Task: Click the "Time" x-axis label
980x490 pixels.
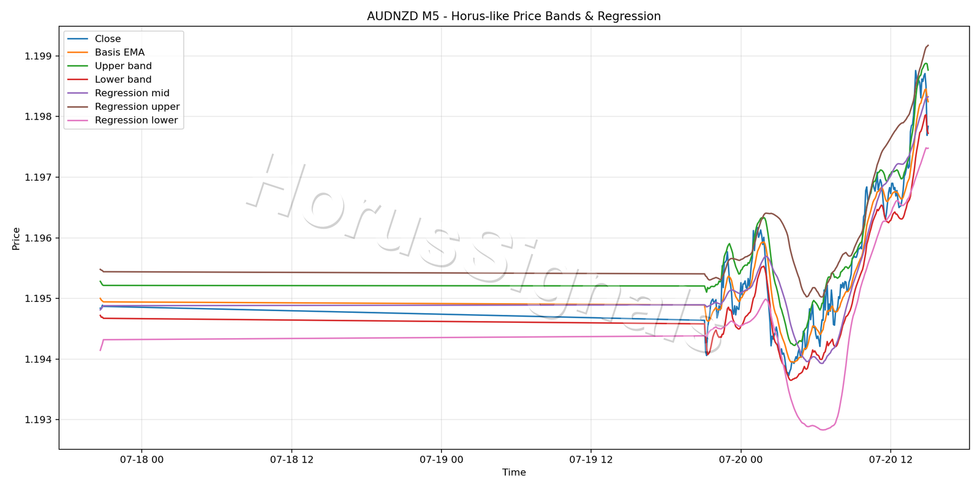Action: [x=514, y=472]
